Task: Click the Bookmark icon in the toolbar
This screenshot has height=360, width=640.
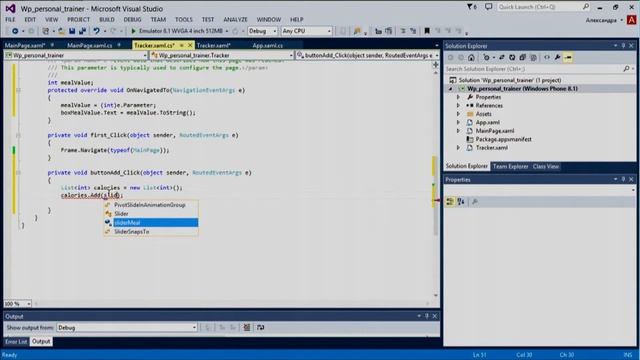Action: [x=427, y=31]
